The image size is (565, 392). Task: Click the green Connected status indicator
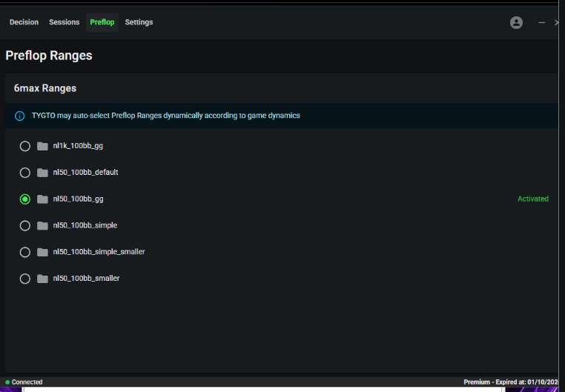pyautogui.click(x=24, y=382)
